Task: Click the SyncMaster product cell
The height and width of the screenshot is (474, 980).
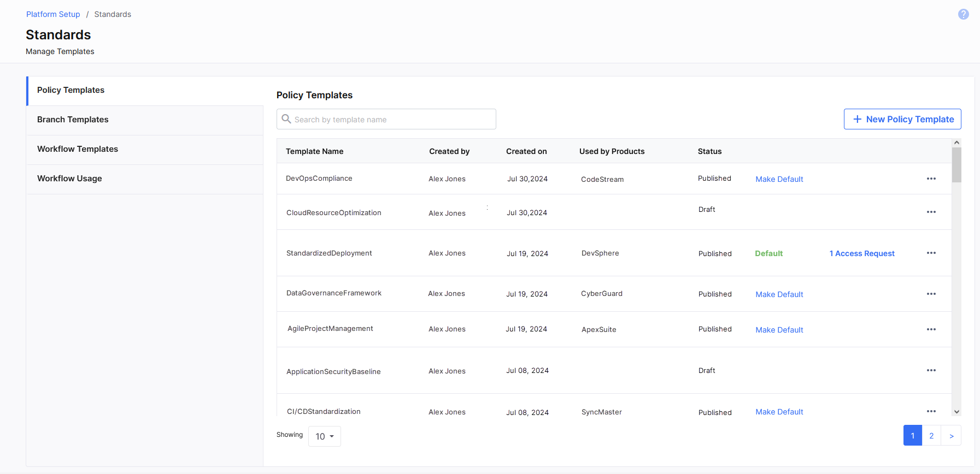Action: tap(602, 412)
